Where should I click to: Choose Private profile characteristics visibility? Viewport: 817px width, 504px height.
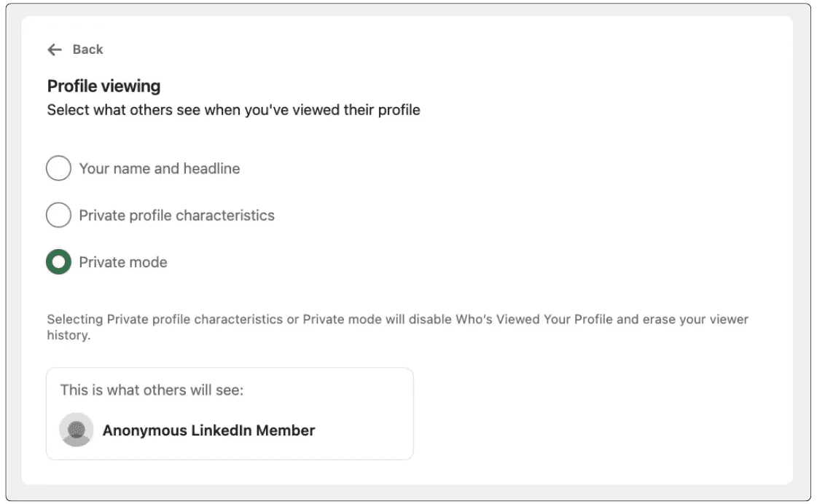click(58, 215)
